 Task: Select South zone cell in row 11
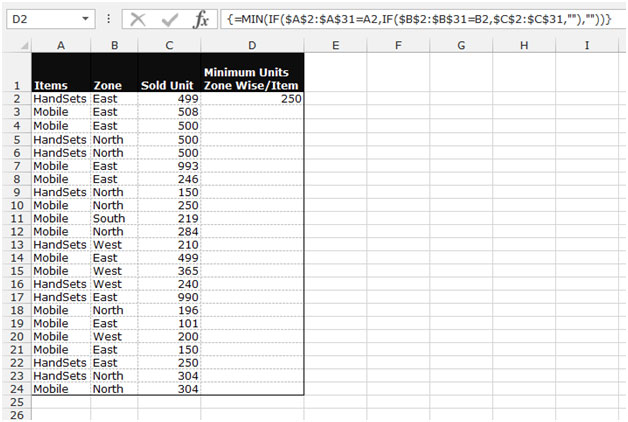coord(115,218)
